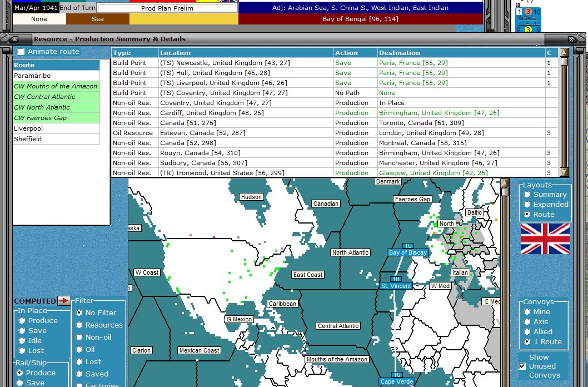Choose the No Filter option
The height and width of the screenshot is (387, 588).
tap(79, 312)
